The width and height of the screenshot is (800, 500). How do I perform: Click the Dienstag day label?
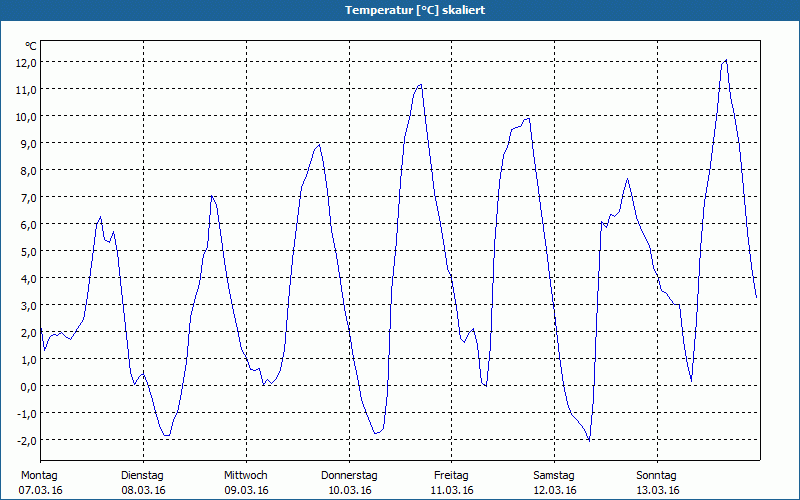[142, 475]
